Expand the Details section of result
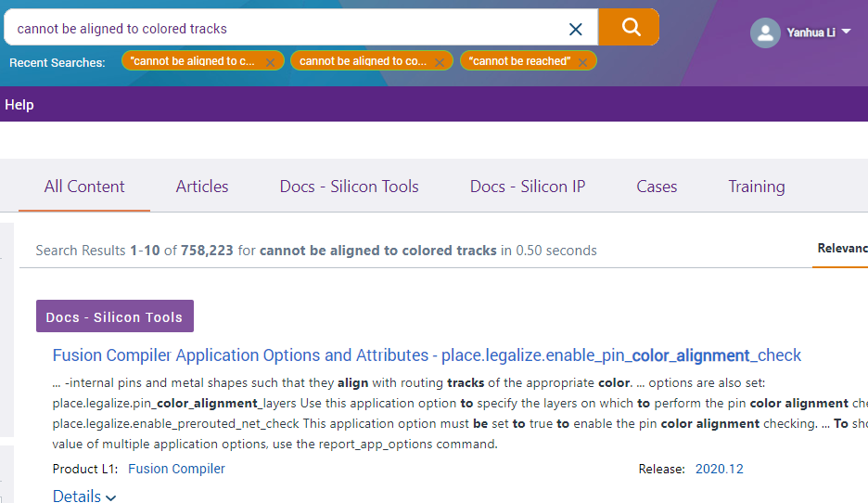This screenshot has width=868, height=503. click(84, 496)
